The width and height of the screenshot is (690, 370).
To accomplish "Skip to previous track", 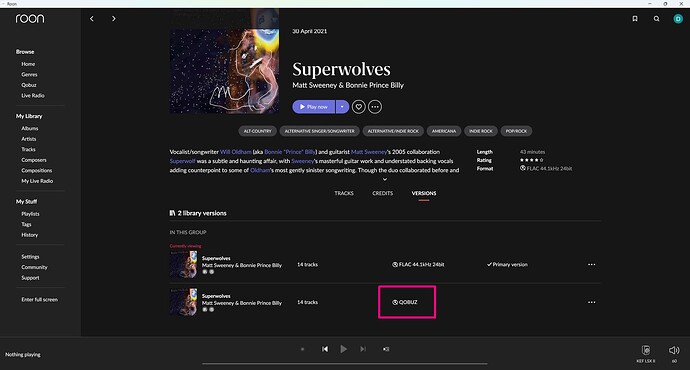I will [x=325, y=349].
